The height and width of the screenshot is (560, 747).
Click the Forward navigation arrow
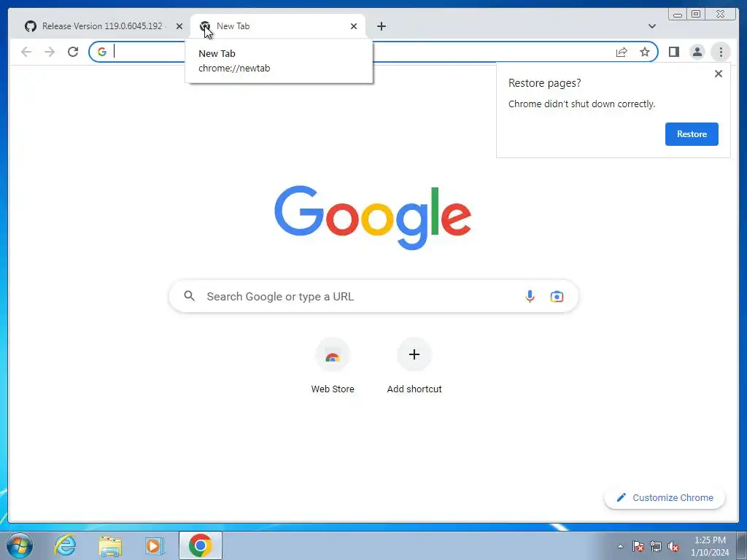50,52
